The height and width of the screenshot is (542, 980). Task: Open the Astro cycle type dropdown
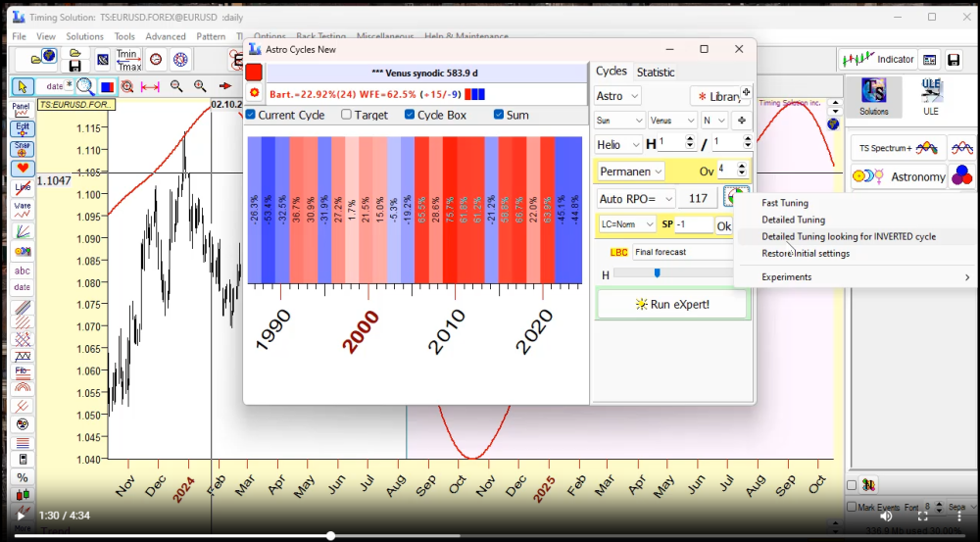[617, 96]
